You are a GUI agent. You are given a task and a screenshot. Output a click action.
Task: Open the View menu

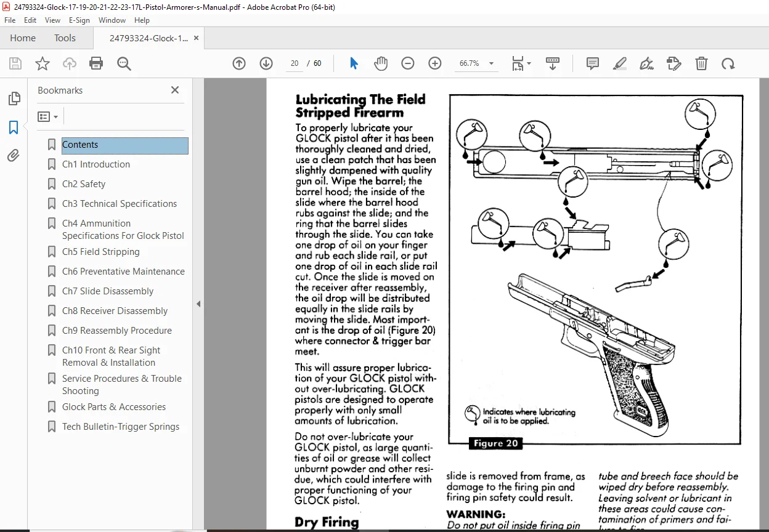[x=53, y=20]
